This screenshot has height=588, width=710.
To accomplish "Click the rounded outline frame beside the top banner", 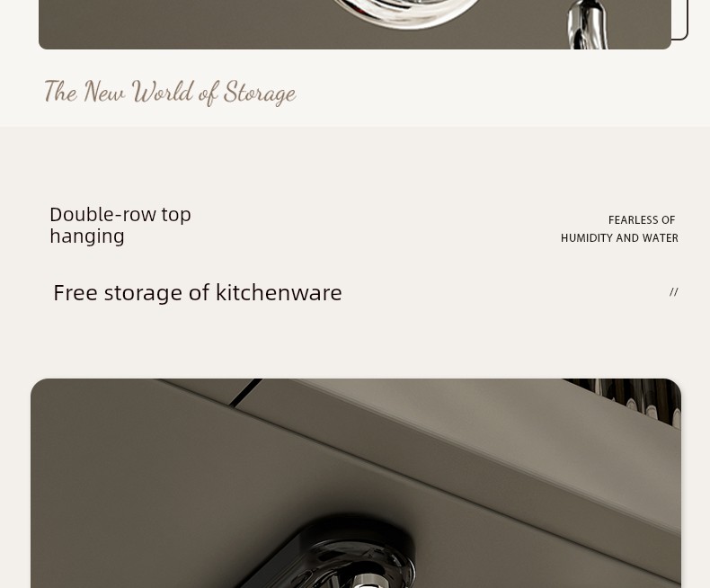I will [680, 20].
